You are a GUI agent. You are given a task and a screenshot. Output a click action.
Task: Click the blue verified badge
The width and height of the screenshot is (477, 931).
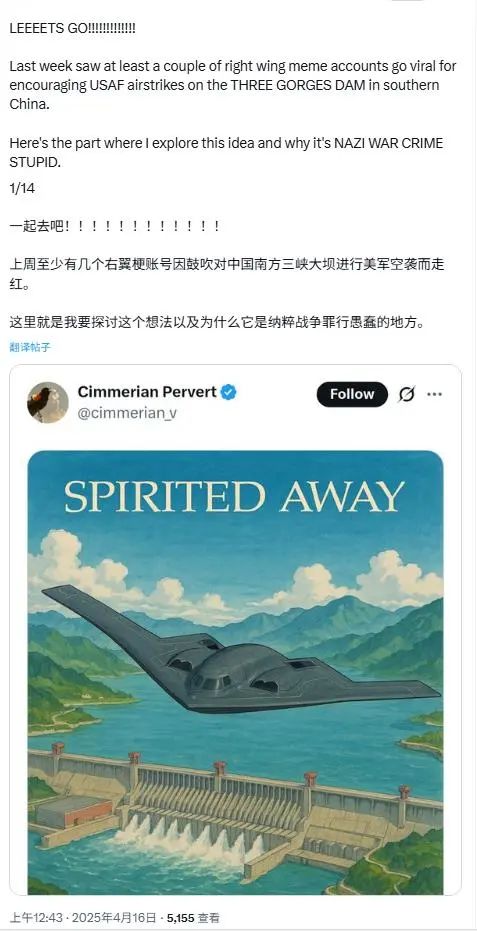tap(229, 392)
